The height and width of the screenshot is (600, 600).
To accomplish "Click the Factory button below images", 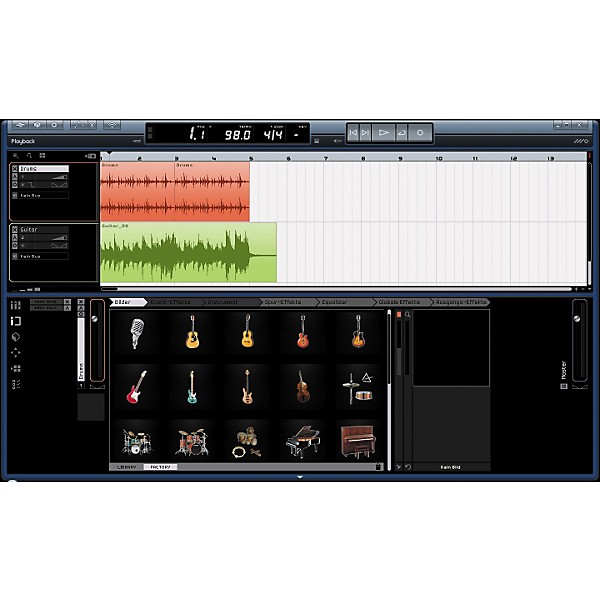I will click(x=159, y=467).
